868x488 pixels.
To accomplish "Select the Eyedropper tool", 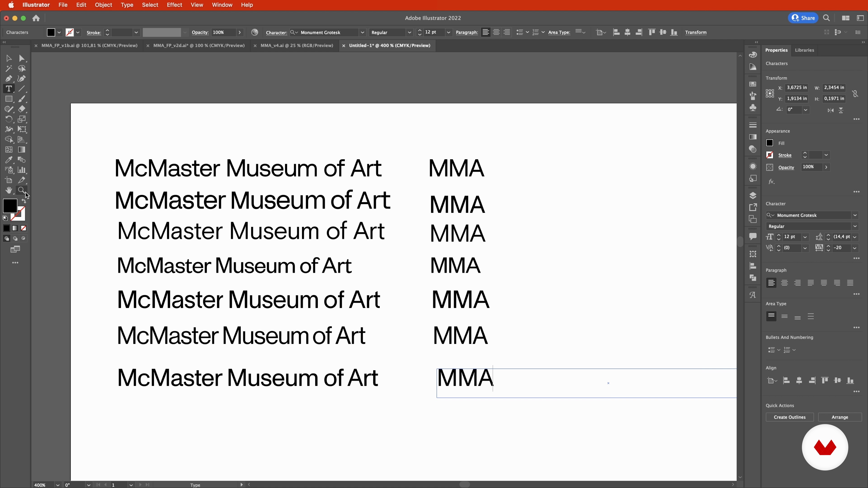I will (x=9, y=160).
